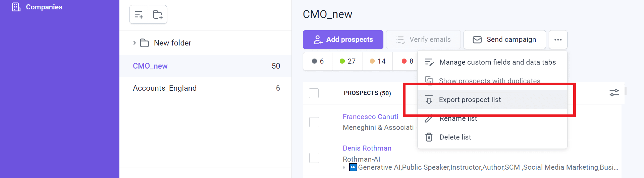Open the three-dots more options menu
The image size is (644, 178).
click(558, 40)
